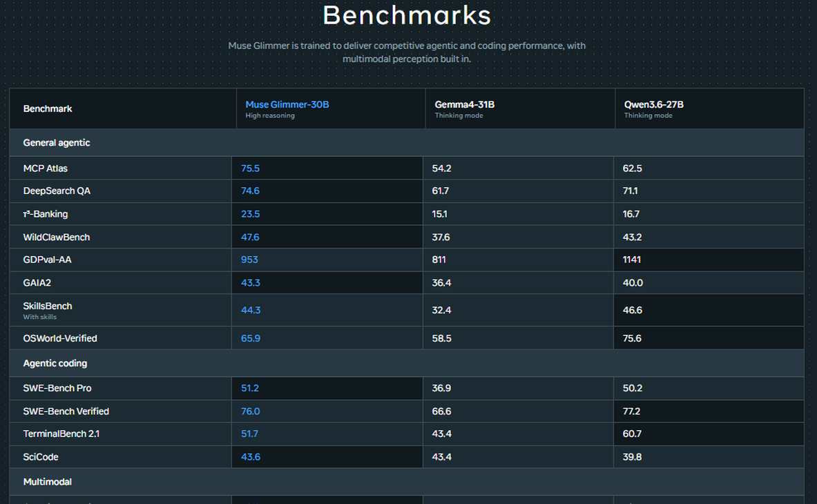The image size is (817, 504).
Task: Click the 75.5 MCP Atlas score
Action: click(250, 168)
